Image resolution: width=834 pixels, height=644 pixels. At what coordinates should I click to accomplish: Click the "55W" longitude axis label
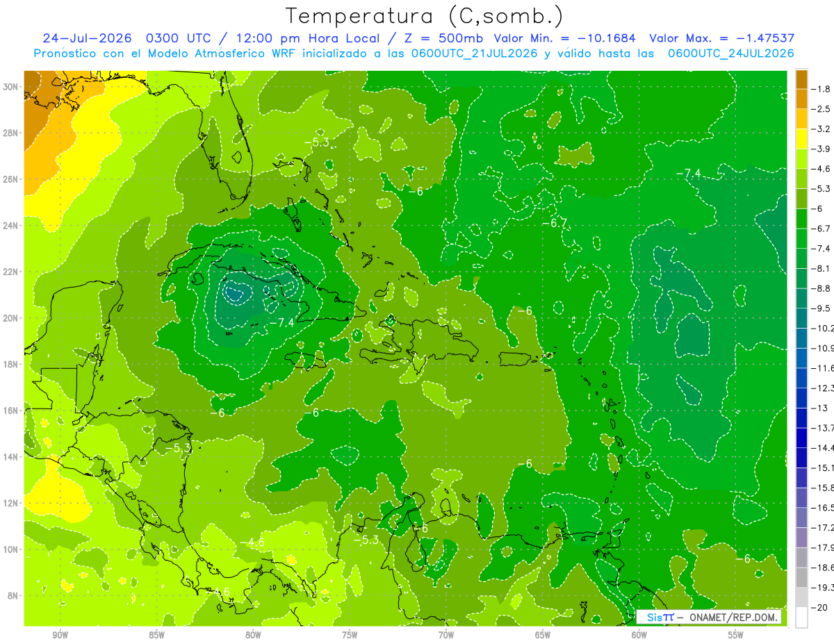click(x=736, y=635)
